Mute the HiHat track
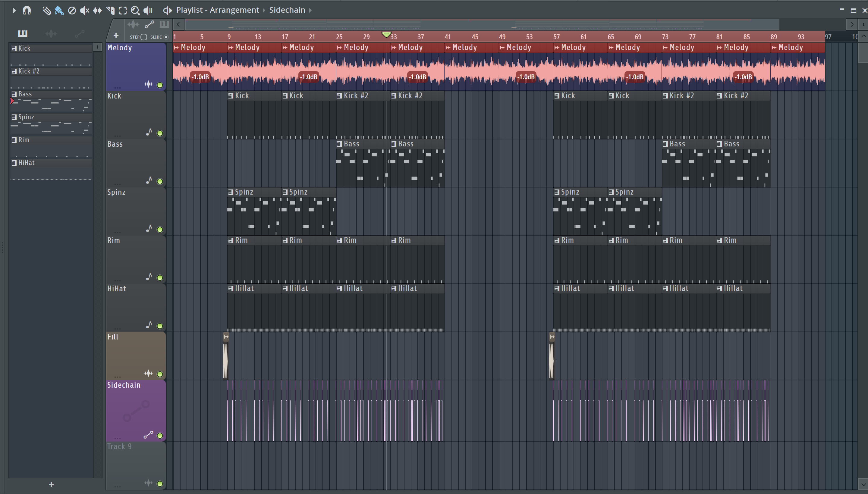Image resolution: width=868 pixels, height=494 pixels. [x=160, y=326]
